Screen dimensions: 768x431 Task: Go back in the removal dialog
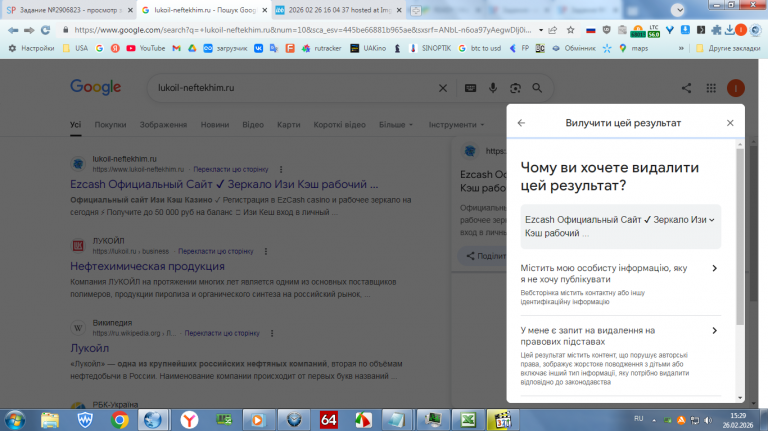521,123
